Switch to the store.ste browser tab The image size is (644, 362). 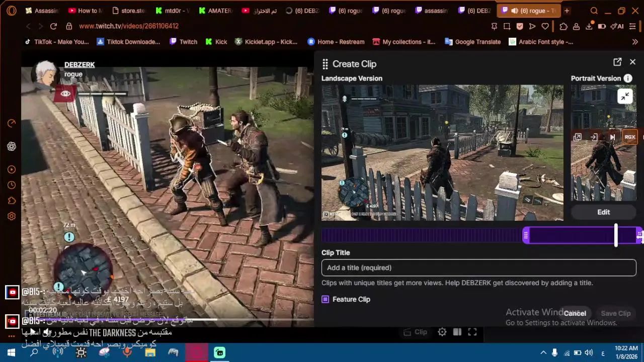click(x=129, y=11)
